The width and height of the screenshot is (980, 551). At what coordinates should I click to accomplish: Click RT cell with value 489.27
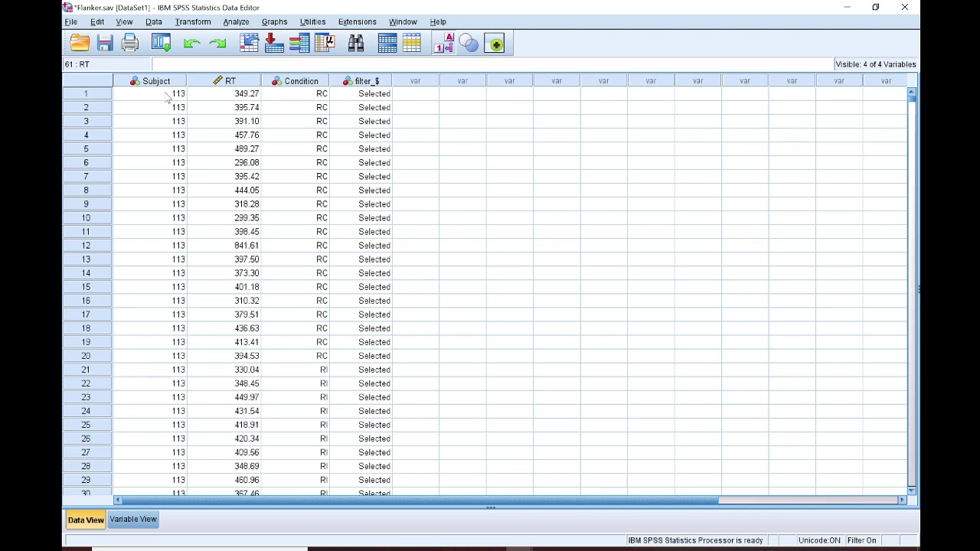pos(224,149)
